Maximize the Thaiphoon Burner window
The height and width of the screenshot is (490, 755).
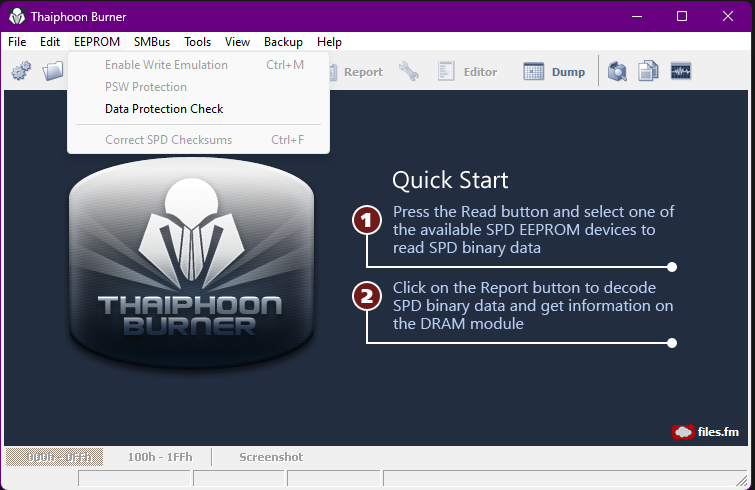click(682, 16)
